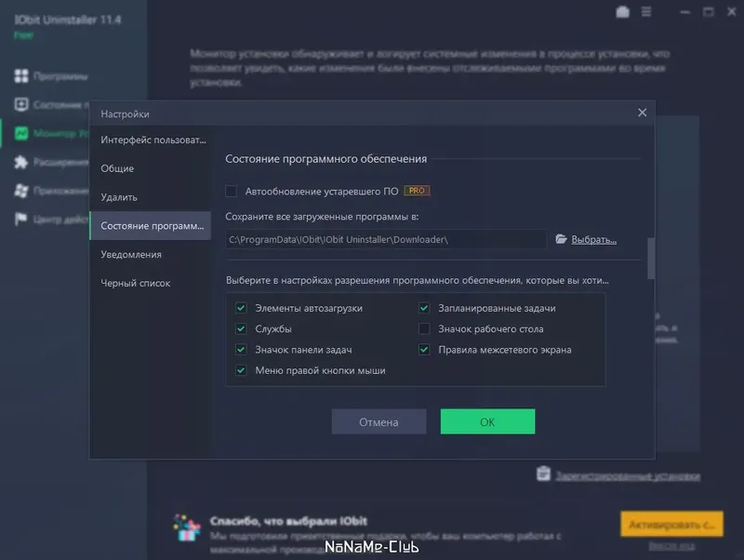Click the download path input field

381,239
